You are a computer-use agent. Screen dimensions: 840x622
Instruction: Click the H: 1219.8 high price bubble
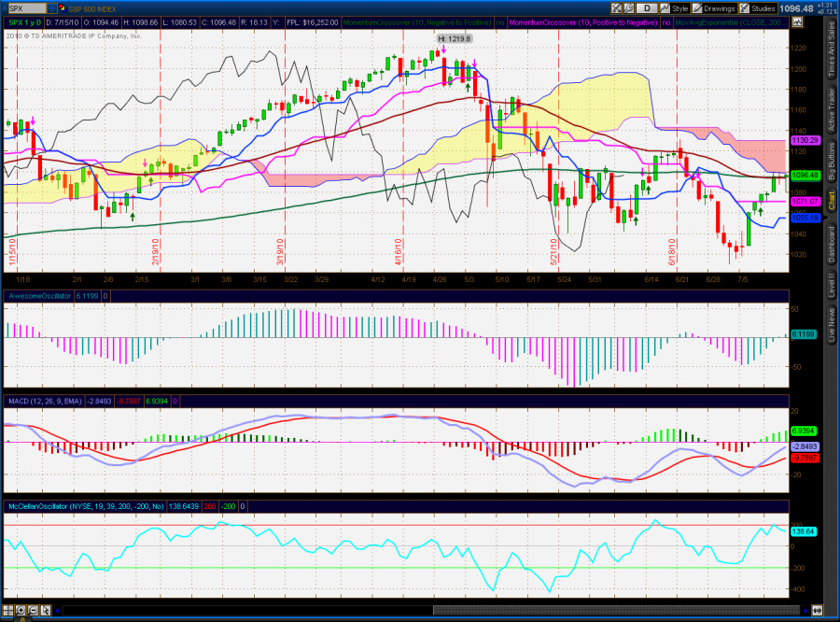pyautogui.click(x=455, y=38)
